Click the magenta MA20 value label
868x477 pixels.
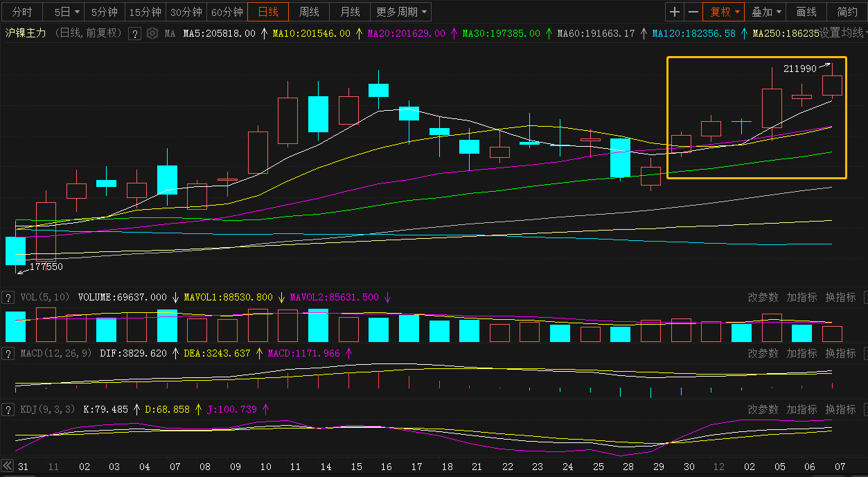pyautogui.click(x=406, y=33)
